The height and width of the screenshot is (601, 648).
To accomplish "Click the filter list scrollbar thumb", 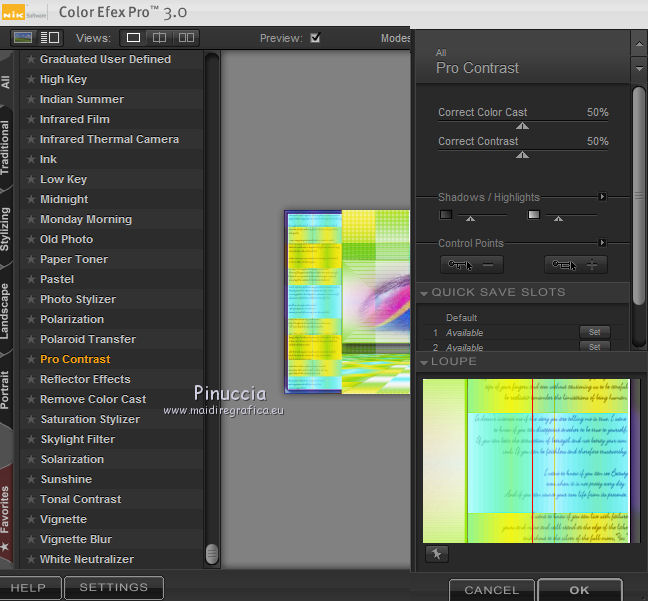I will pyautogui.click(x=212, y=553).
